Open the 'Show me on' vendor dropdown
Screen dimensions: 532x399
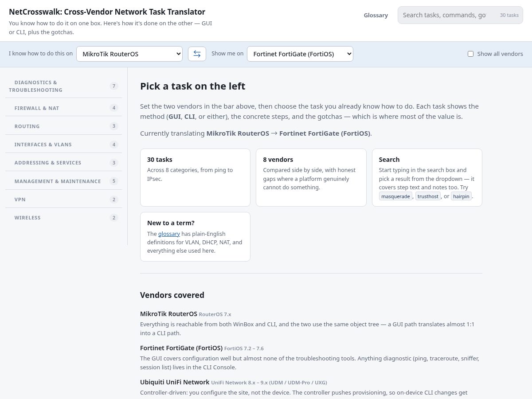coord(300,54)
